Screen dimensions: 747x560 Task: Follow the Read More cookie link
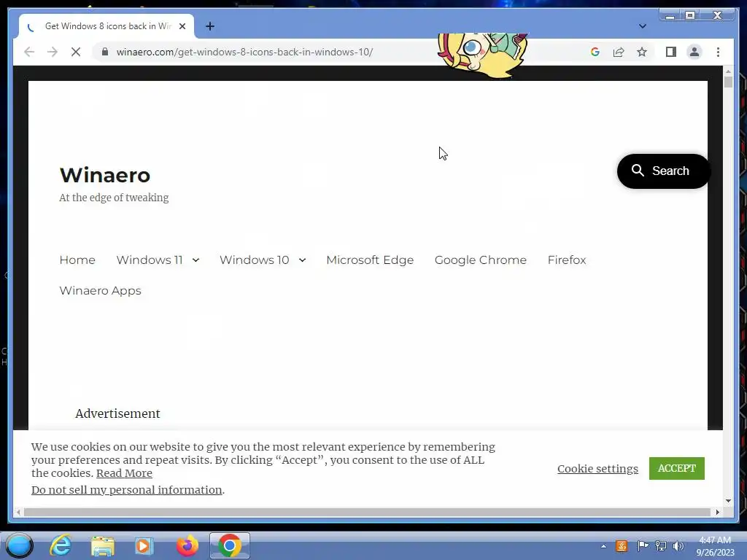[x=124, y=472]
